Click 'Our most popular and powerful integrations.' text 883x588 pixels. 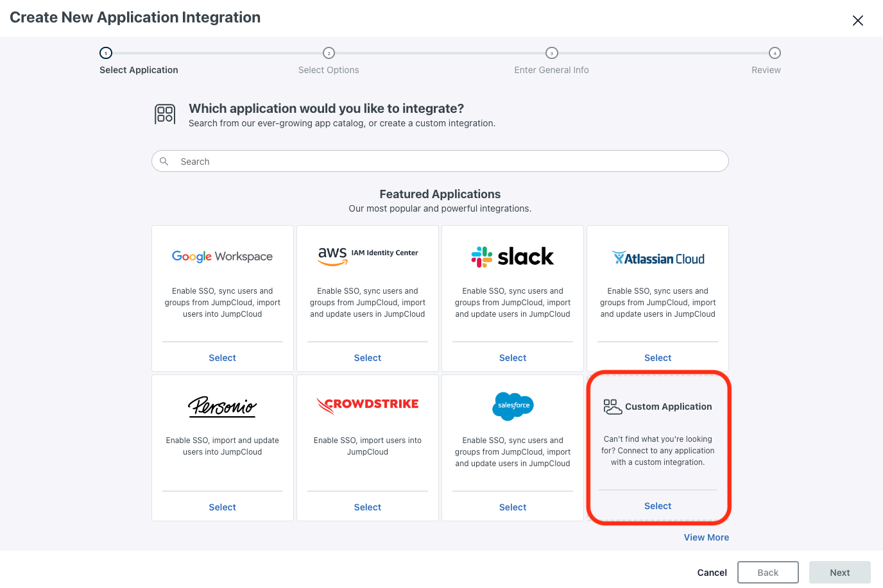440,208
